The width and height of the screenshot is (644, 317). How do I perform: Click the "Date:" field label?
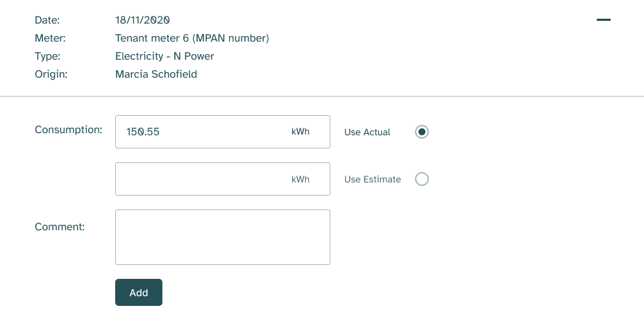click(47, 20)
